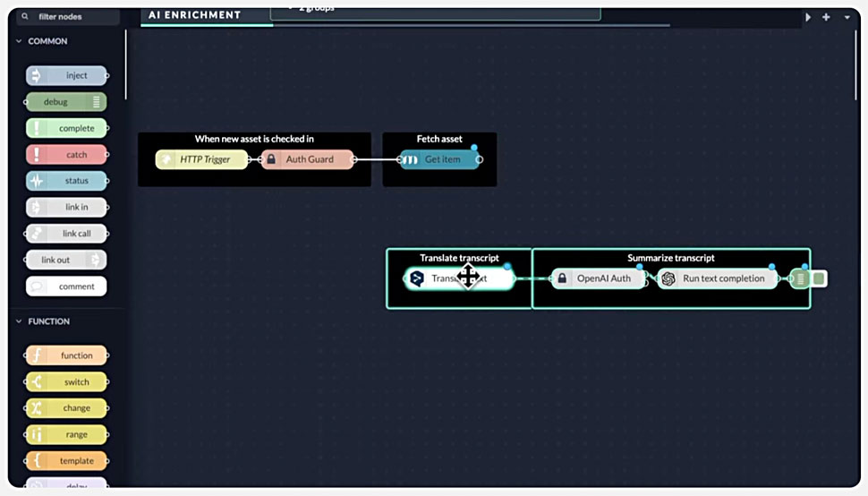This screenshot has width=868, height=496.
Task: Select the debug node in palette
Action: coord(65,102)
